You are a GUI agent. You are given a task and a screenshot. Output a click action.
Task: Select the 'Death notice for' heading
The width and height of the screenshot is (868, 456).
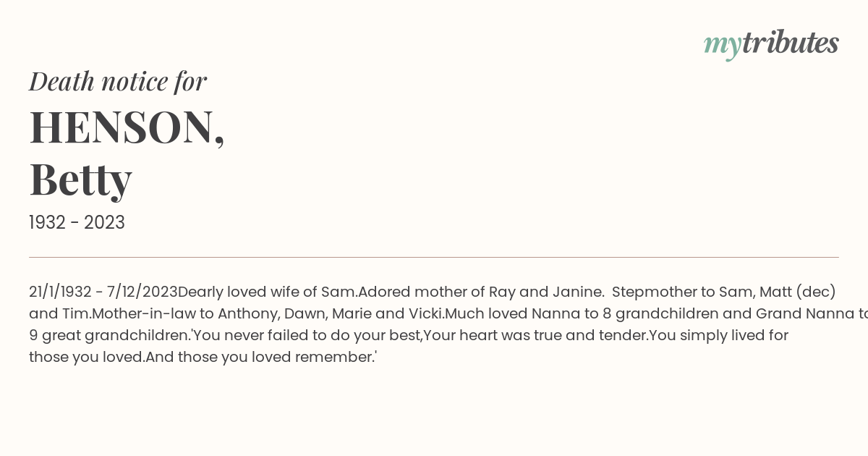118,81
